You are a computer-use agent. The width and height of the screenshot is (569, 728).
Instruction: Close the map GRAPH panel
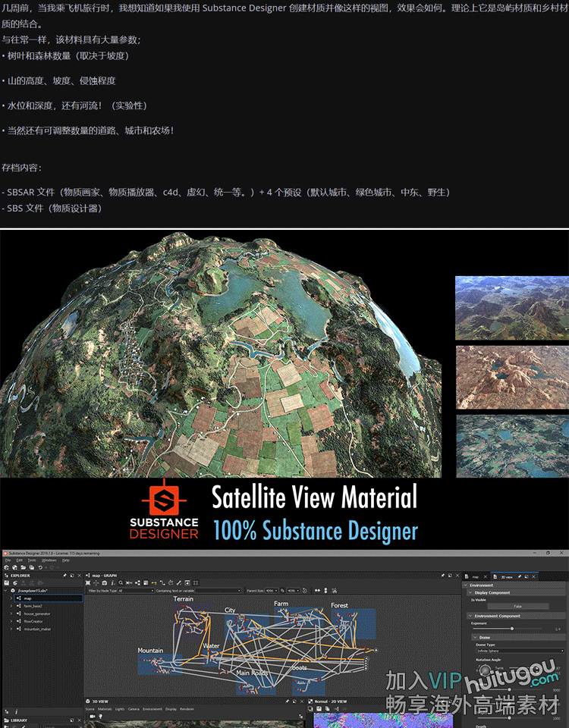pyautogui.click(x=457, y=576)
